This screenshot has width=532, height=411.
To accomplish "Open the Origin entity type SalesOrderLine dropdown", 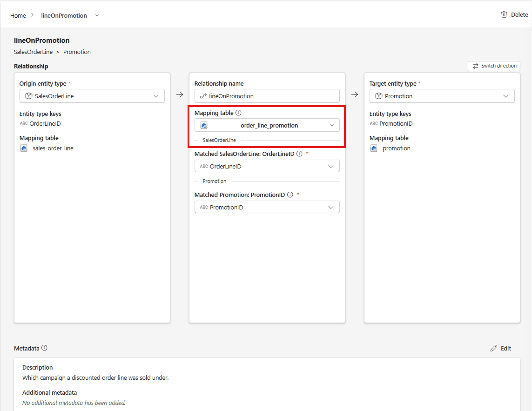I will click(x=92, y=96).
